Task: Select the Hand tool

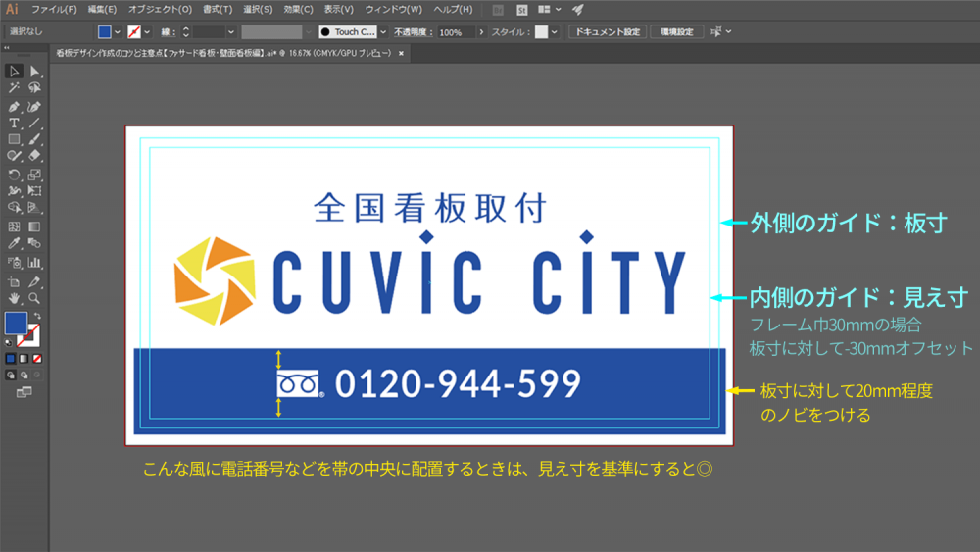Action: [x=14, y=298]
